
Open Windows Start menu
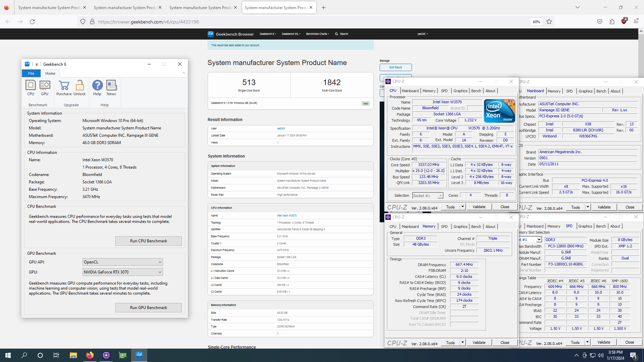[x=8, y=355]
